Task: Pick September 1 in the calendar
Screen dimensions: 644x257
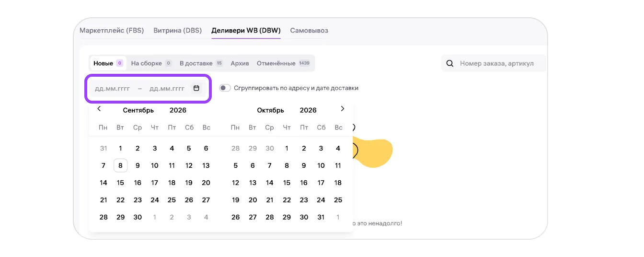Action: click(121, 148)
